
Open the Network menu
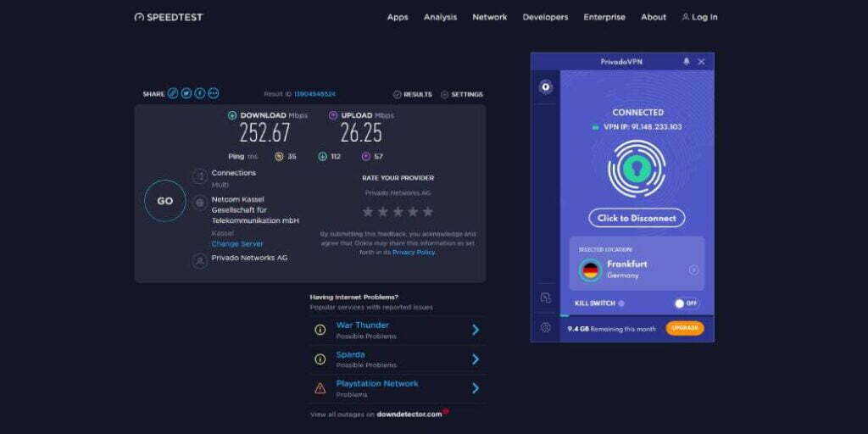click(x=489, y=17)
